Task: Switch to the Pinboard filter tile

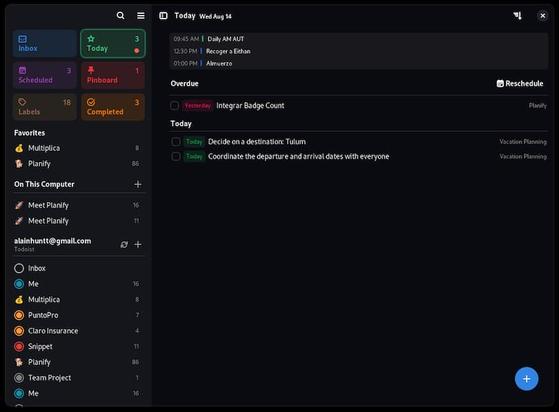Action: [x=113, y=75]
